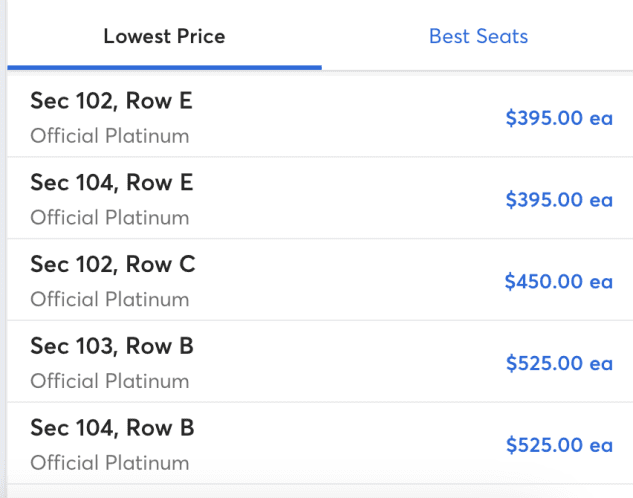The width and height of the screenshot is (633, 498).
Task: Click Official Platinum under Sec 104, Row B
Action: pyautogui.click(x=109, y=464)
